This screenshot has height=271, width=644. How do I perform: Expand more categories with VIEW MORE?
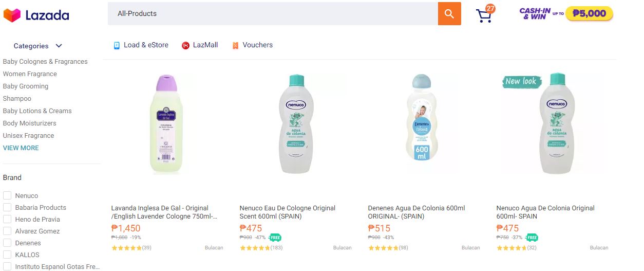point(21,148)
